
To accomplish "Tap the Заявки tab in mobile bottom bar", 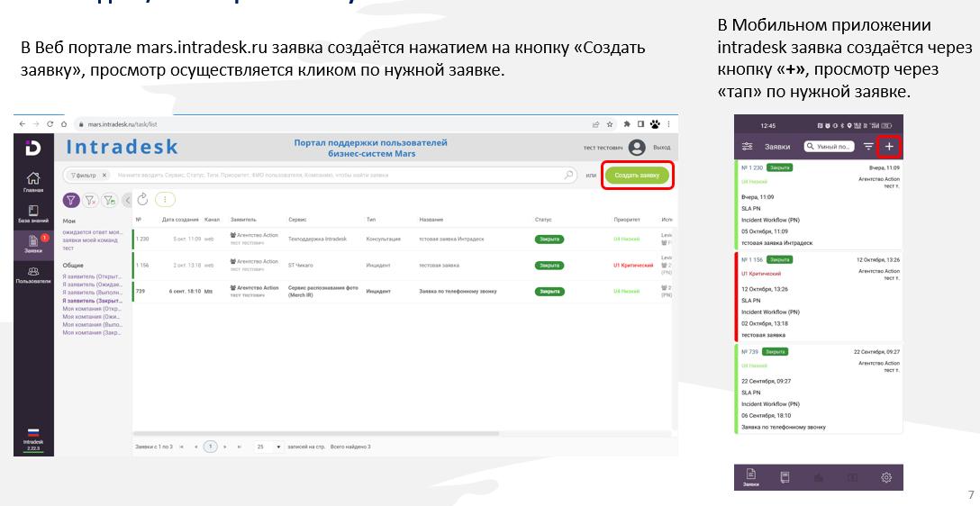I will (750, 477).
